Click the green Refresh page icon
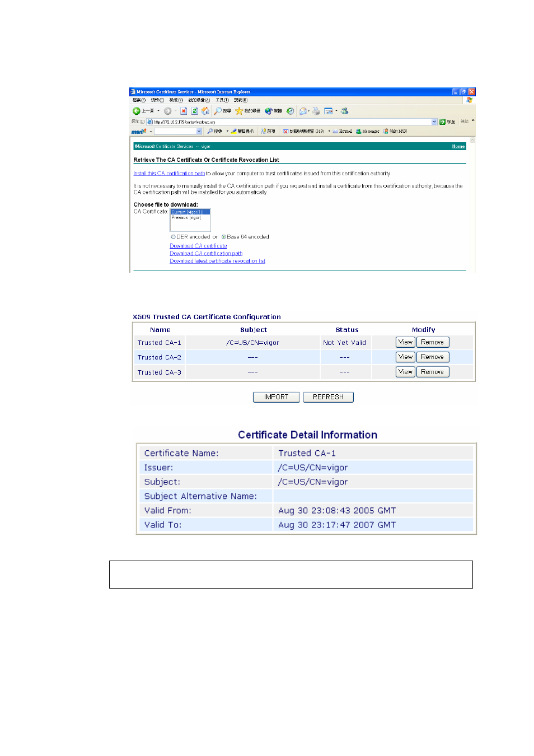 (195, 111)
